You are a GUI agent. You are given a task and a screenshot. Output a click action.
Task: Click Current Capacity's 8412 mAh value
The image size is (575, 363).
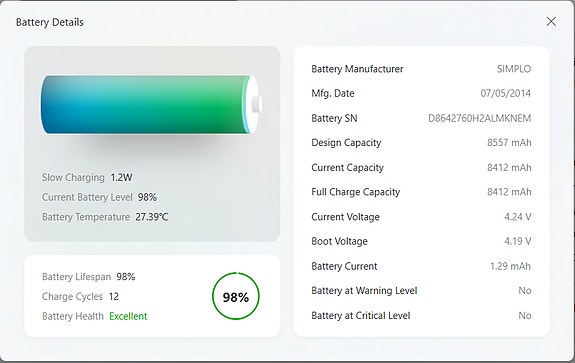click(x=509, y=168)
